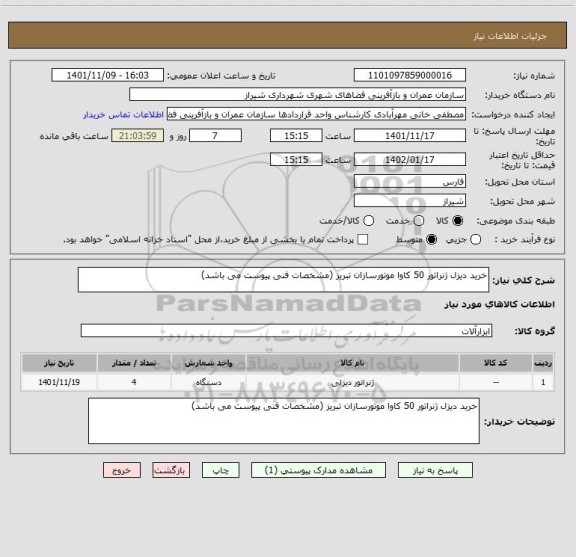576x557 pixels.
Task: Click the goods group field ابزارآلات
Action: click(x=286, y=331)
